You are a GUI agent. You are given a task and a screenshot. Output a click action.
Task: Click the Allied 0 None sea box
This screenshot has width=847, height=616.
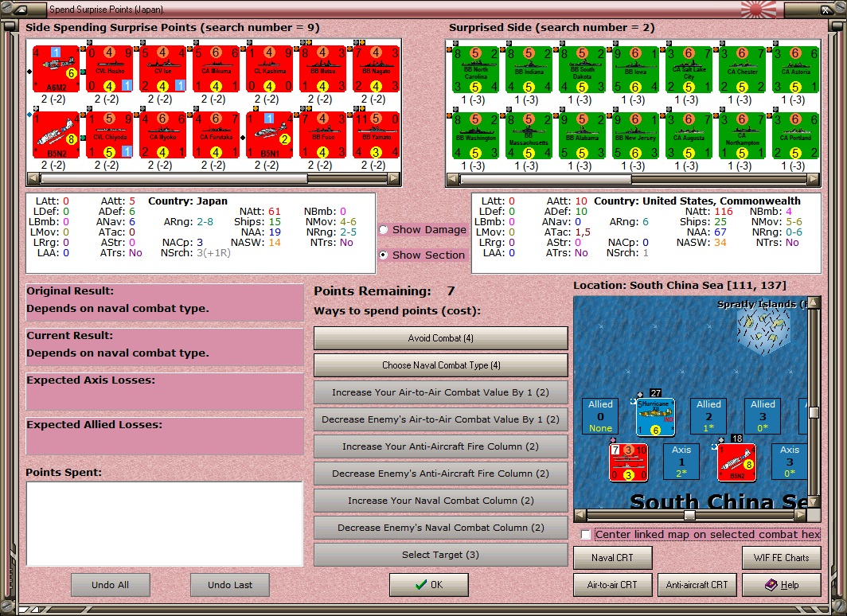(601, 416)
